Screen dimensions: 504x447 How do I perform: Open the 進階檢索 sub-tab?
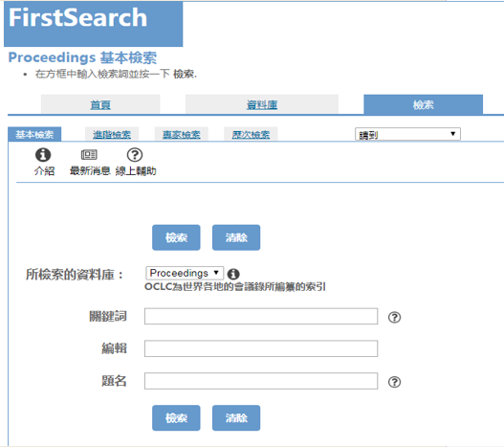point(112,134)
